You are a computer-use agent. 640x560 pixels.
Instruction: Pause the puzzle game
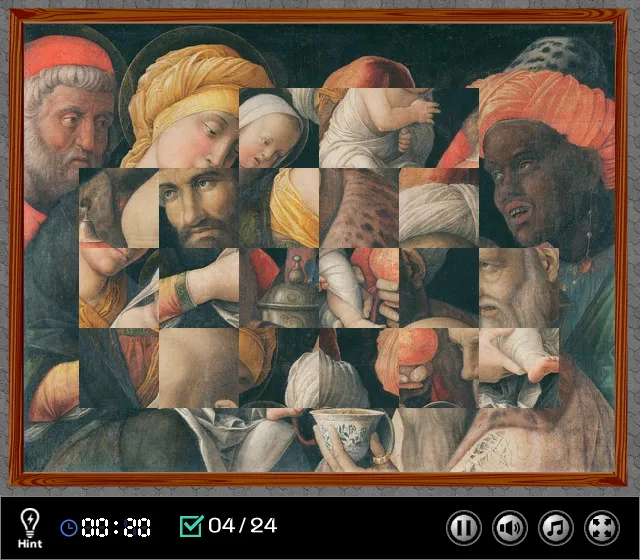tap(464, 528)
